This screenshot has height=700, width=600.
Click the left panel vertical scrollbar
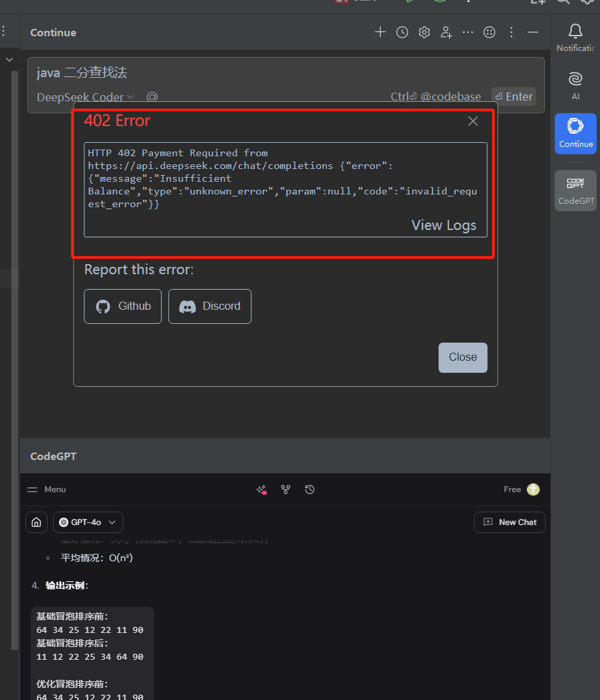[x=14, y=360]
